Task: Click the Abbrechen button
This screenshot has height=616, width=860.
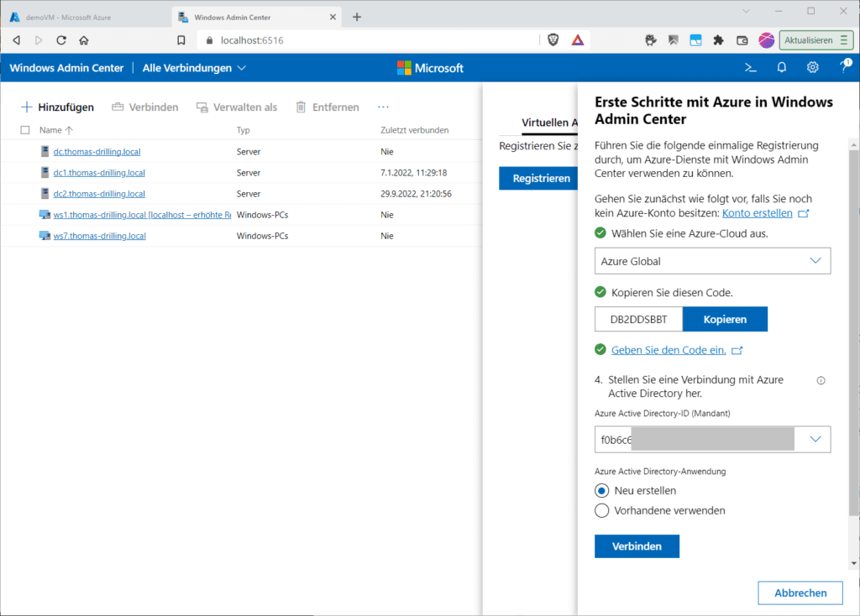Action: (800, 593)
